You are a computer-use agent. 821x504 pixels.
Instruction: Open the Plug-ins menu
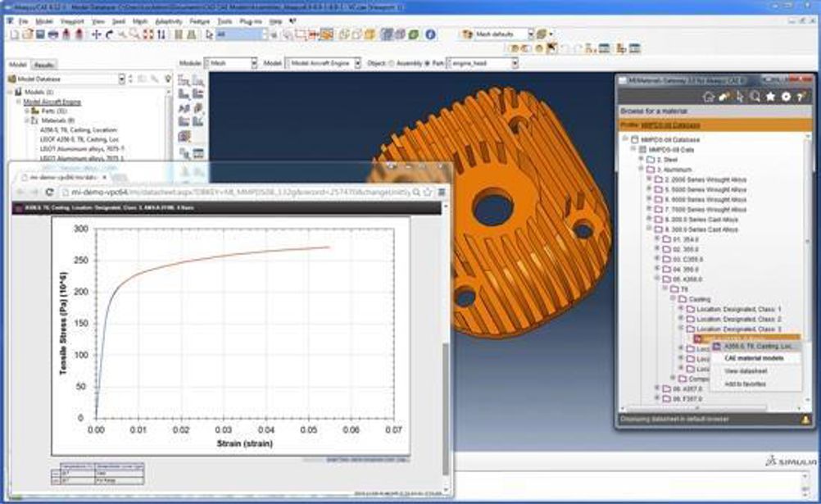click(250, 21)
